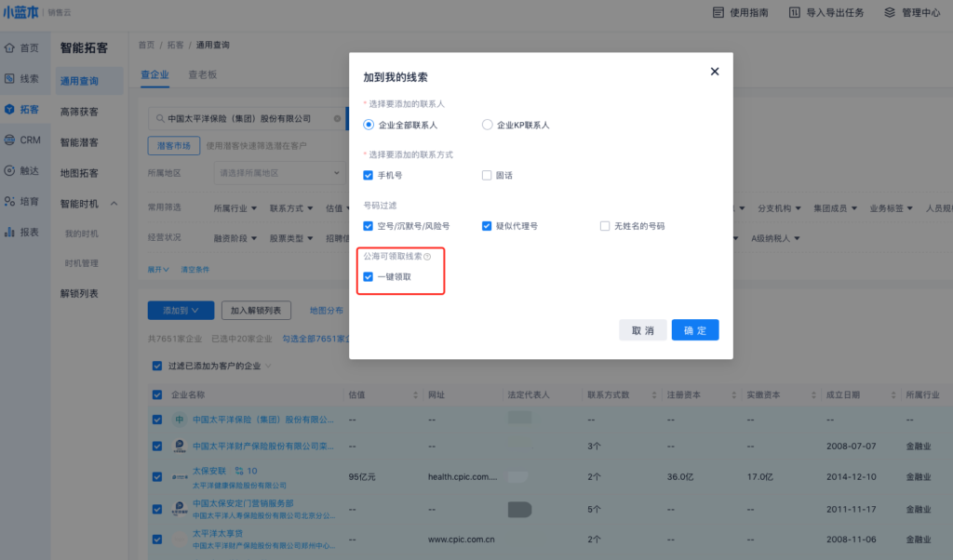Viewport: 953px width, 560px height.
Task: Open the 使用指南 guide icon
Action: click(x=718, y=13)
